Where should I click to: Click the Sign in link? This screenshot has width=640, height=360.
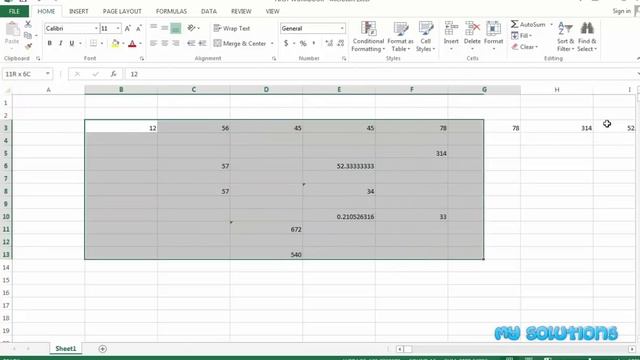622,11
